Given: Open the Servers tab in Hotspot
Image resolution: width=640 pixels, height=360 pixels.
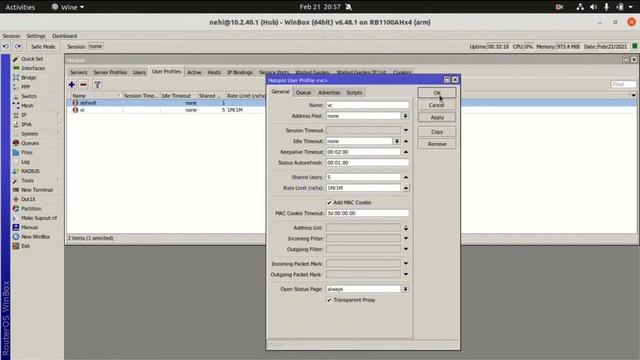Looking at the screenshot, I should click(x=78, y=72).
